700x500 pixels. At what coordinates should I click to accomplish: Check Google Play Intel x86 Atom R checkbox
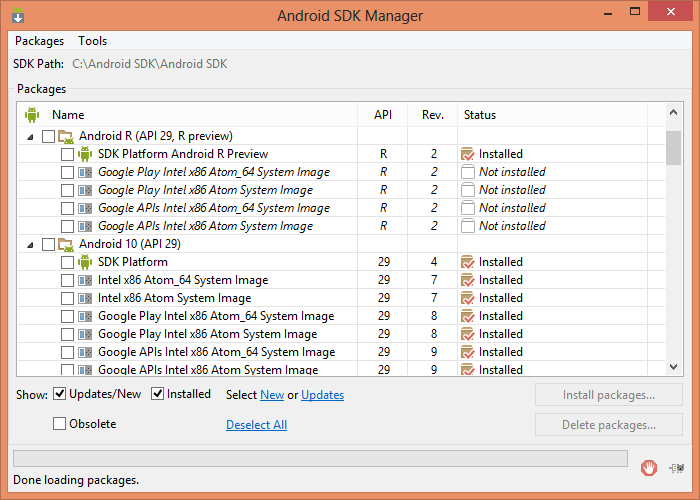tap(67, 190)
